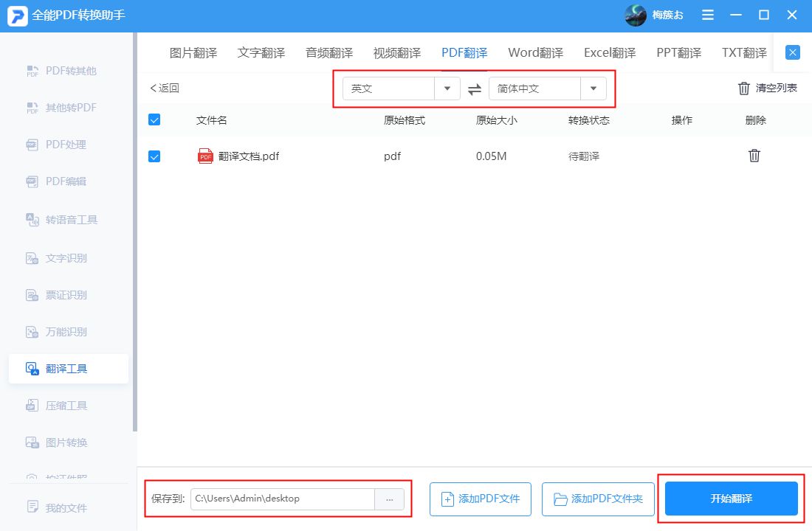The height and width of the screenshot is (531, 812).
Task: Click the plus-file icon in 添加PDF文件
Action: coord(447,499)
